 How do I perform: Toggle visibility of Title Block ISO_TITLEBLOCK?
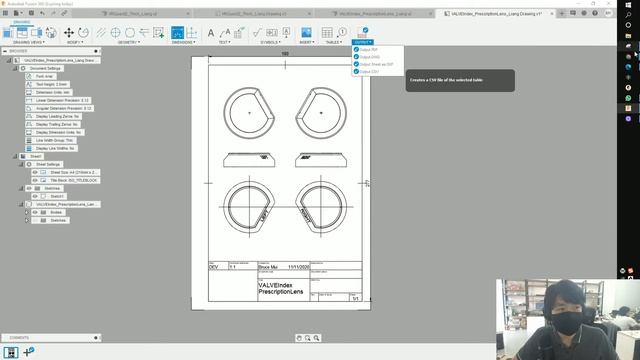coord(35,180)
